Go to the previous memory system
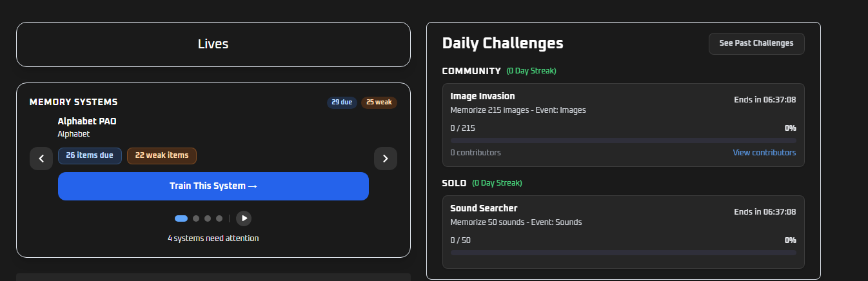This screenshot has width=868, height=281. click(41, 159)
